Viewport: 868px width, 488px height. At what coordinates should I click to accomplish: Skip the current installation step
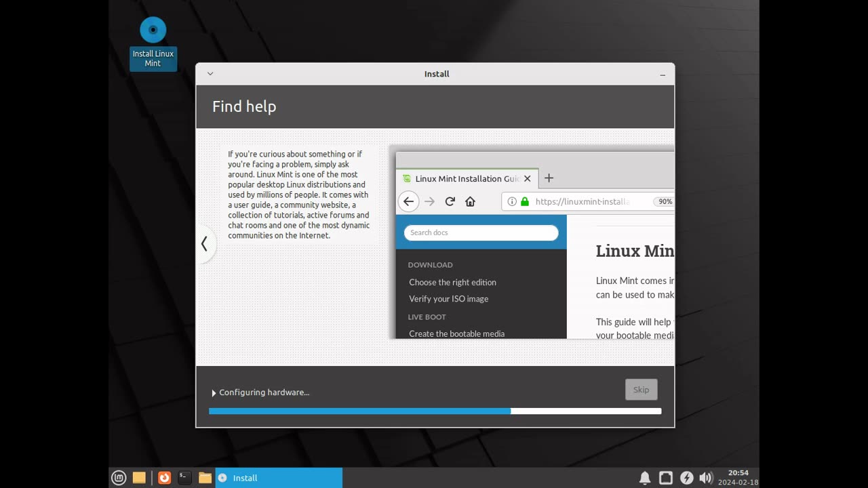[x=641, y=390]
